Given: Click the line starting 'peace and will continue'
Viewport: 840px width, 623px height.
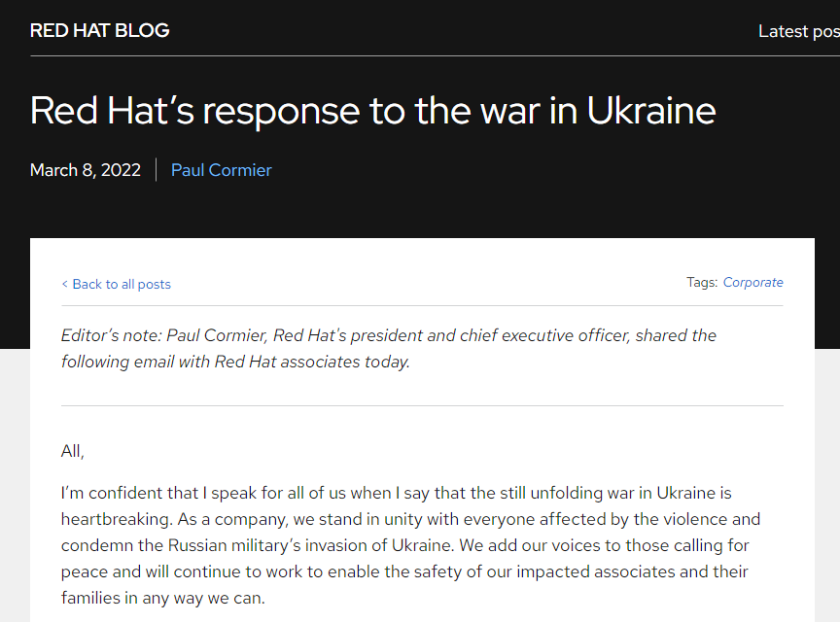Looking at the screenshot, I should 404,571.
